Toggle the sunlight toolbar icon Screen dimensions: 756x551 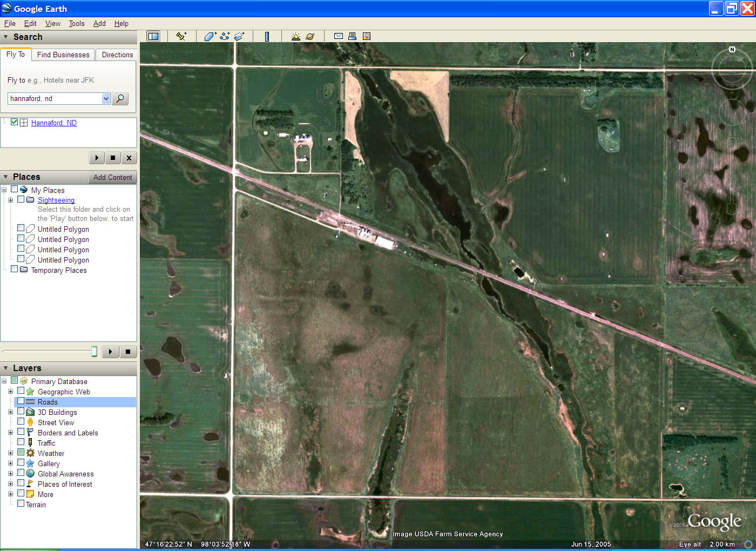point(295,36)
